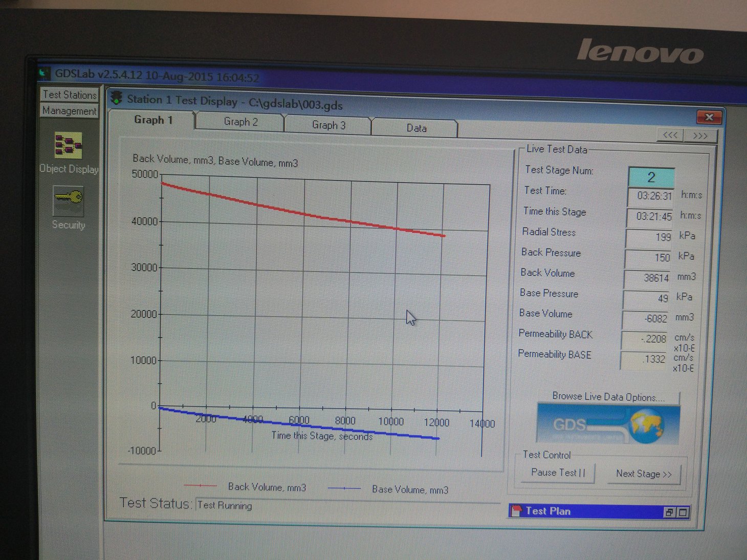Close the Station 1 Test Display window
747x560 pixels.
[709, 117]
